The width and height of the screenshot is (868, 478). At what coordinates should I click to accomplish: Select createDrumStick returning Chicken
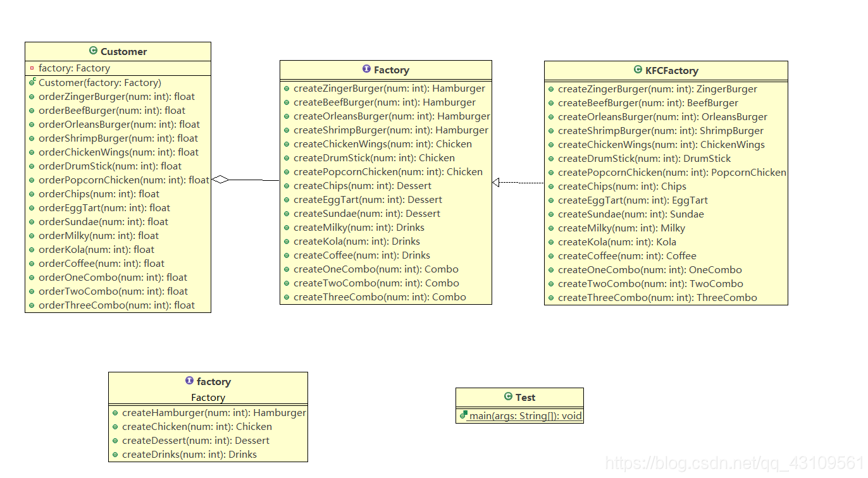click(x=374, y=158)
